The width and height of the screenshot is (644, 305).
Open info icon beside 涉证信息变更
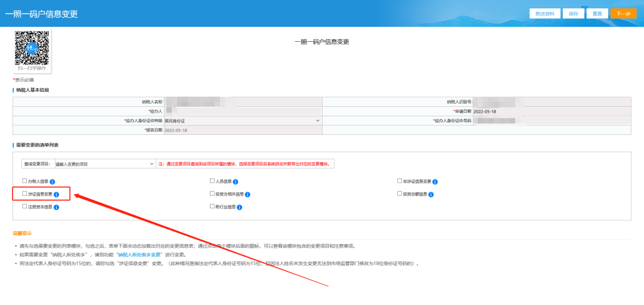coord(57,195)
